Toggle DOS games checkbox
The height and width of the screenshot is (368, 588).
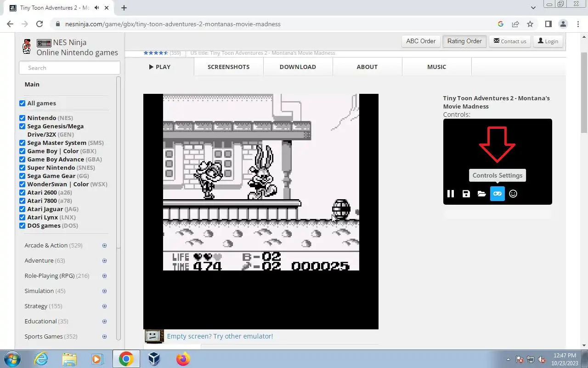[x=22, y=225]
